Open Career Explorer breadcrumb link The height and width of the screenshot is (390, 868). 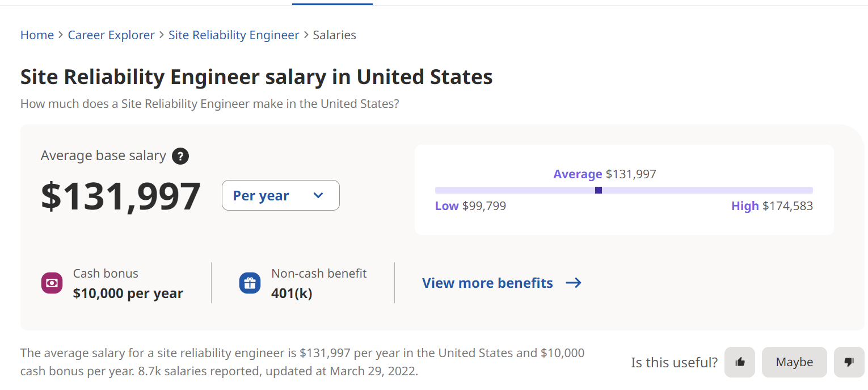click(111, 35)
